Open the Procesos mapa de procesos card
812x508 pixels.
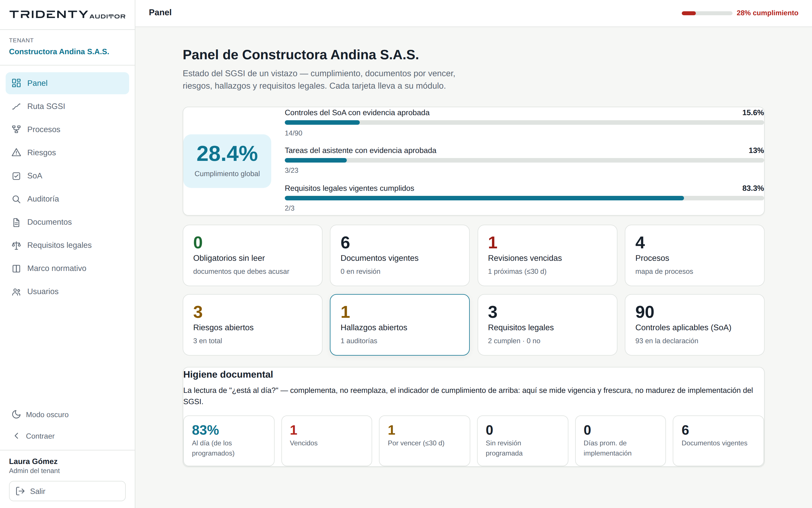click(x=694, y=255)
